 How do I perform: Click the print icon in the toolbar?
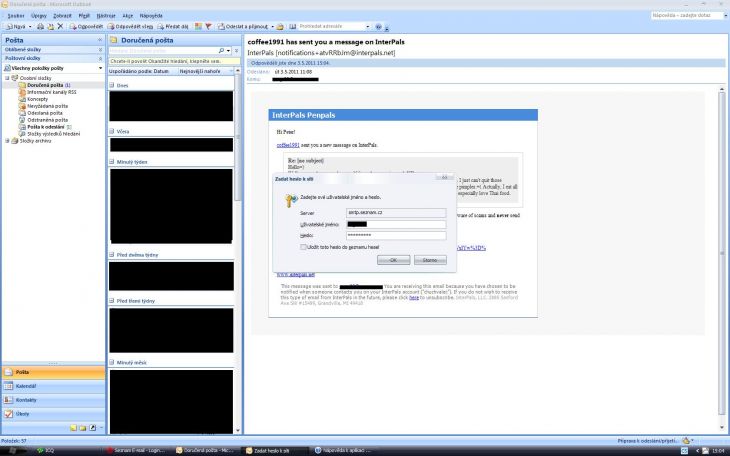coord(41,27)
